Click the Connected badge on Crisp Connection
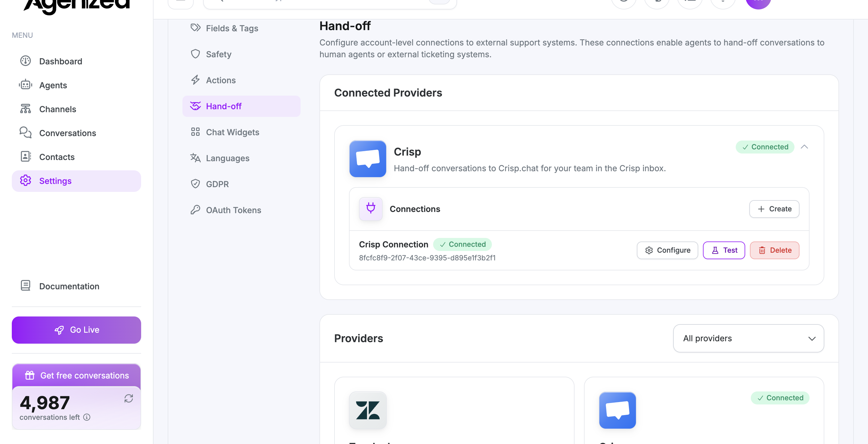 click(462, 244)
